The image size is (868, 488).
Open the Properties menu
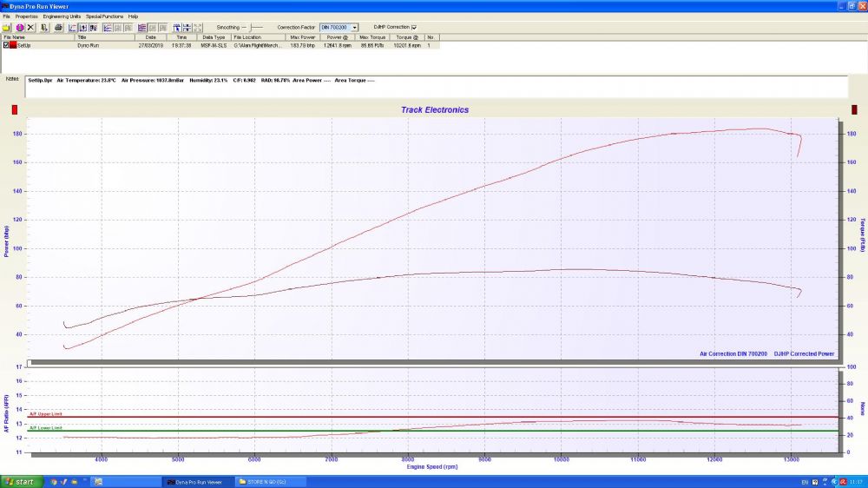coord(26,16)
